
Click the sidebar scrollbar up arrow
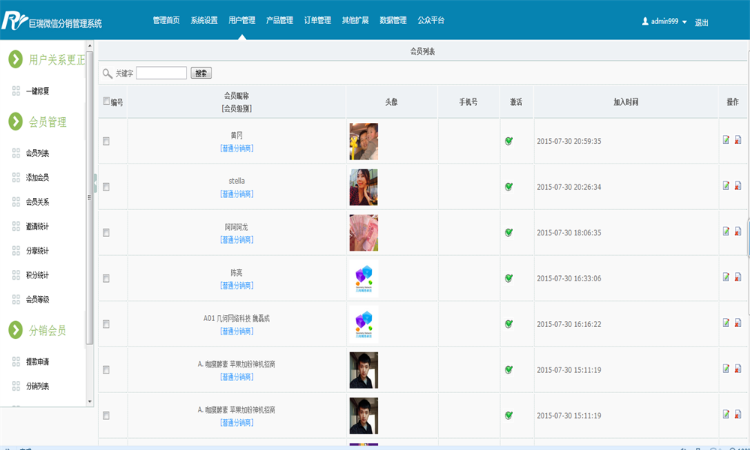89,45
